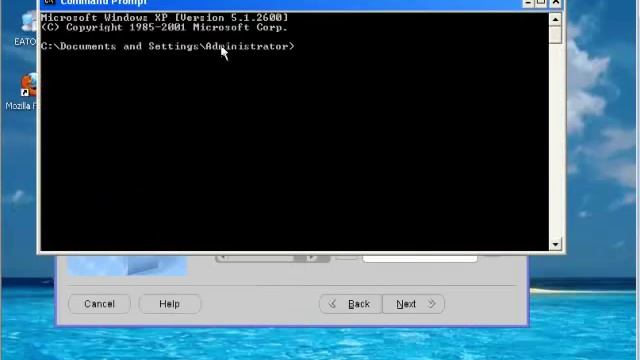Minimize the Command Prompt window
640x360 pixels.
(528, 3)
